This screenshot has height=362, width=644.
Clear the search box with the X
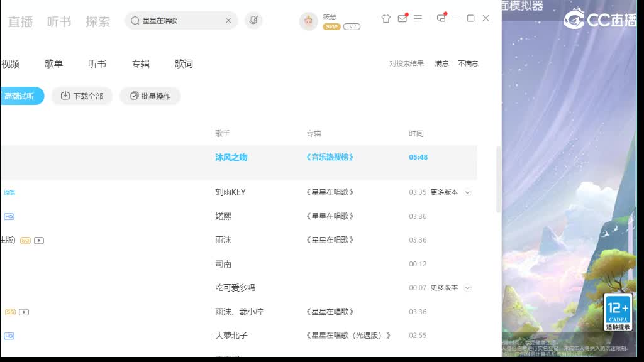click(229, 20)
